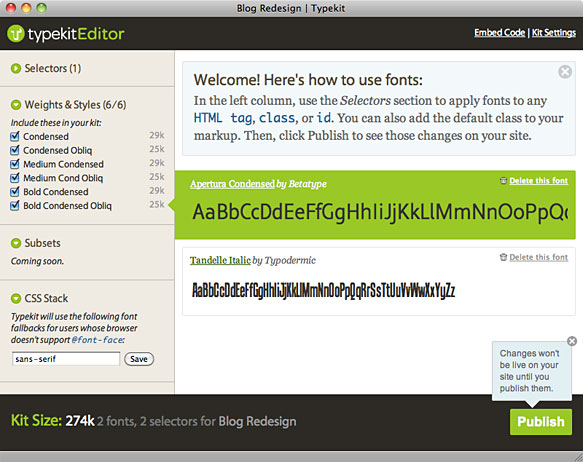Click the sans-serif fallback input field
Screen dimensions: 583x462
click(66, 359)
